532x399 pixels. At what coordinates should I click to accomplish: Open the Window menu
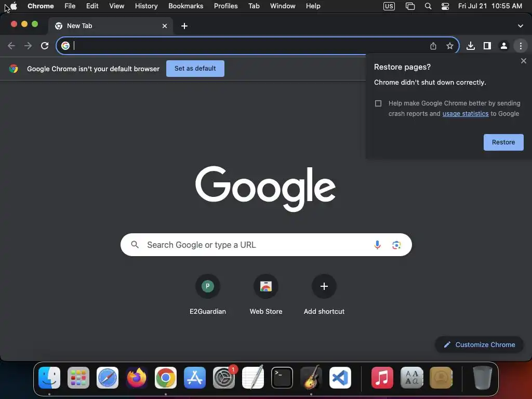coord(283,6)
